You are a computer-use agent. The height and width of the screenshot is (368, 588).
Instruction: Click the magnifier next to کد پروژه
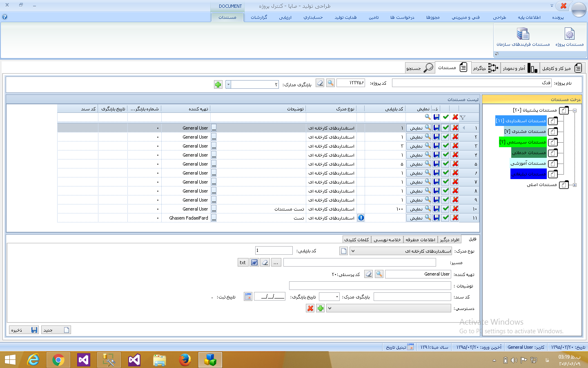coord(330,83)
